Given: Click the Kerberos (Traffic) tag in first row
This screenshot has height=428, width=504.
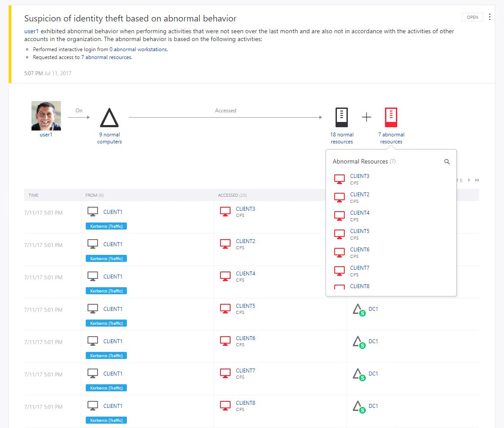Looking at the screenshot, I should coord(106,226).
